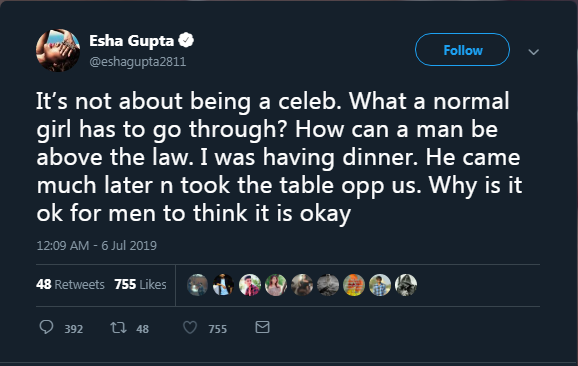Click the last liker avatar in the row
The width and height of the screenshot is (578, 366).
click(x=406, y=285)
